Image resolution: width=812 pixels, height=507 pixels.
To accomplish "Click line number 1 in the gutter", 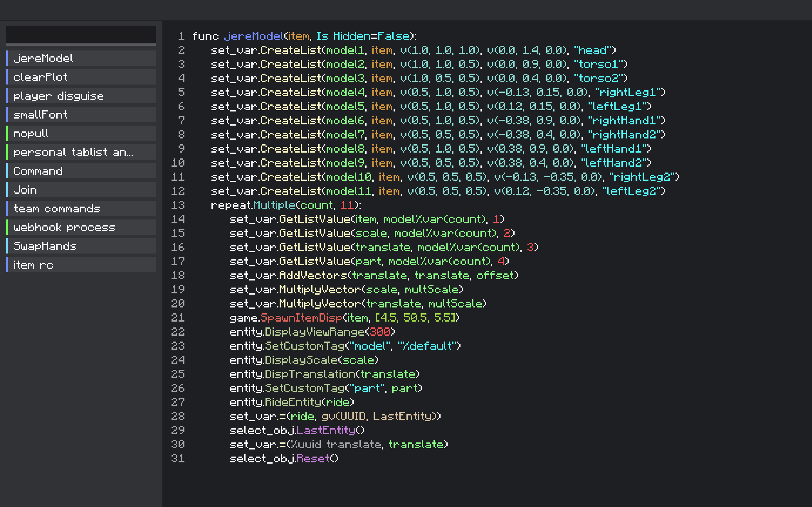I will [181, 36].
